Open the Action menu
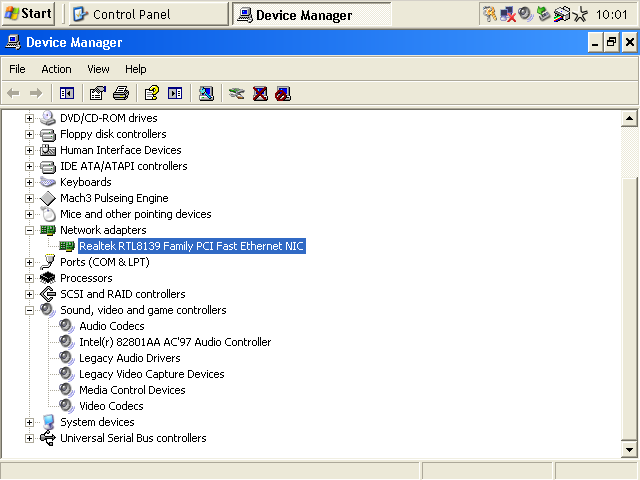Viewport: 640px width, 480px height. [56, 69]
